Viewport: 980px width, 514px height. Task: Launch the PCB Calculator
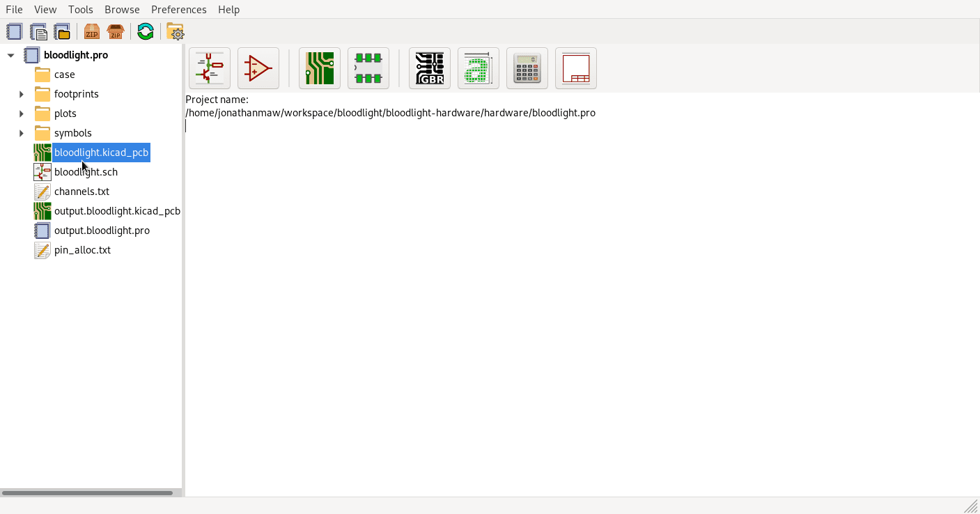click(x=527, y=68)
